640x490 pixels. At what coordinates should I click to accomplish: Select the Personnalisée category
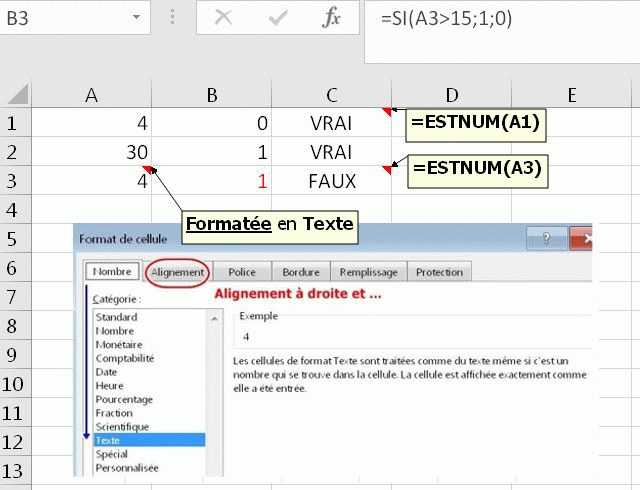[126, 467]
